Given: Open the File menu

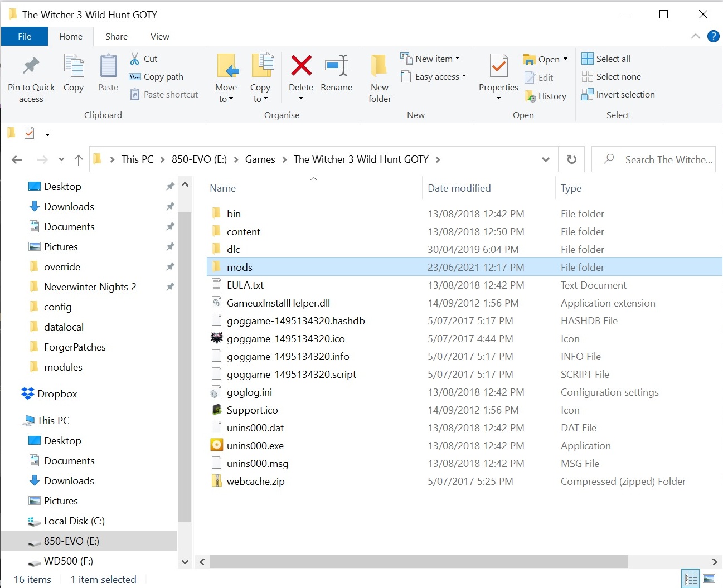Looking at the screenshot, I should click(25, 36).
